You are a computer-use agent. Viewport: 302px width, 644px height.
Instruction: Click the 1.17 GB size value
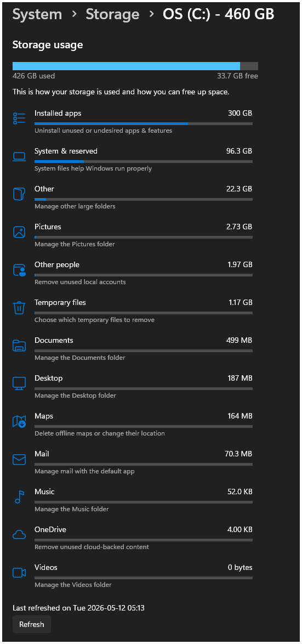pyautogui.click(x=240, y=302)
